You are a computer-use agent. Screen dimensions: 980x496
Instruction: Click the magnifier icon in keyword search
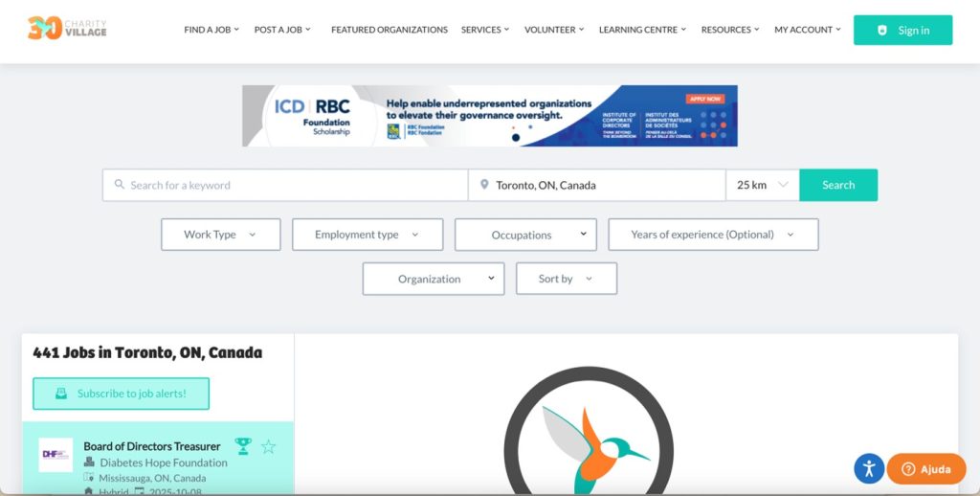(120, 185)
